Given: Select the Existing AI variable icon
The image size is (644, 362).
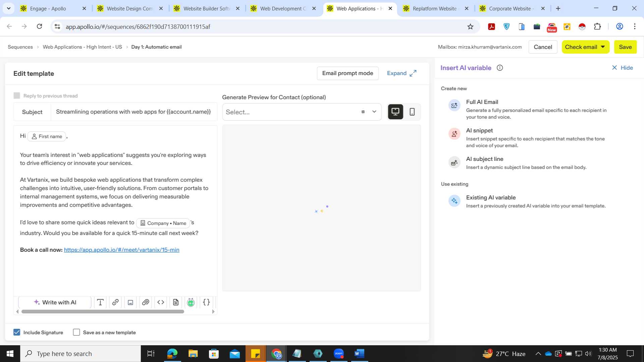Looking at the screenshot, I should (x=454, y=201).
